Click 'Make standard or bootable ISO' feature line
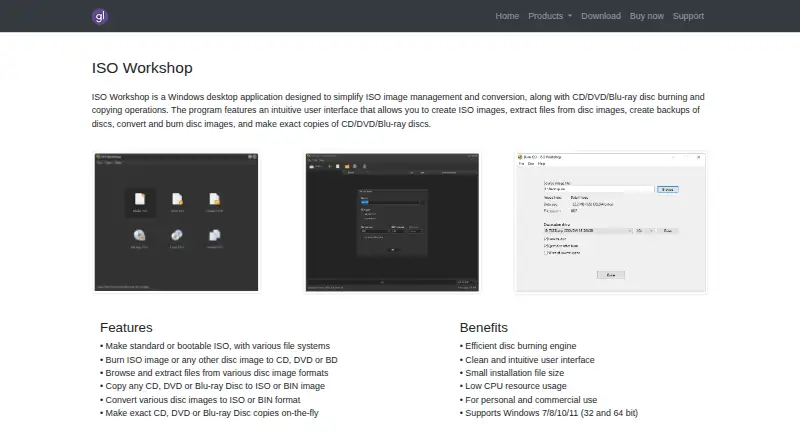 [x=215, y=346]
